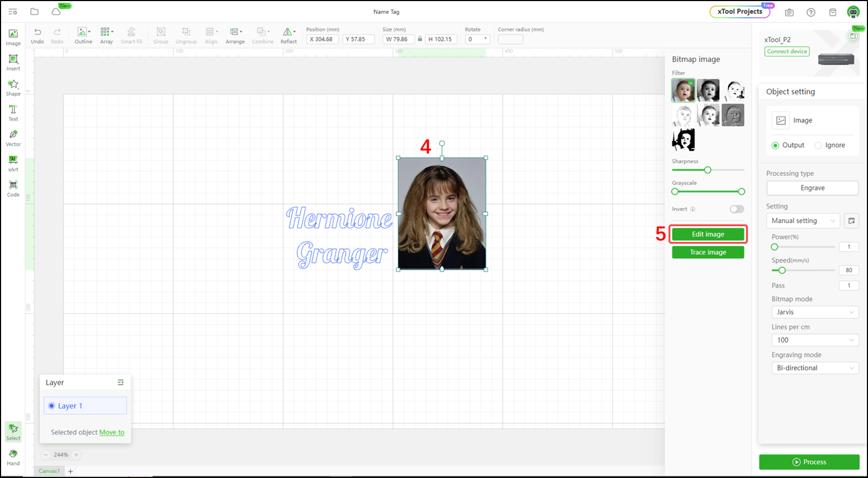Click the zoom in plus button
The image size is (868, 478).
tap(76, 455)
